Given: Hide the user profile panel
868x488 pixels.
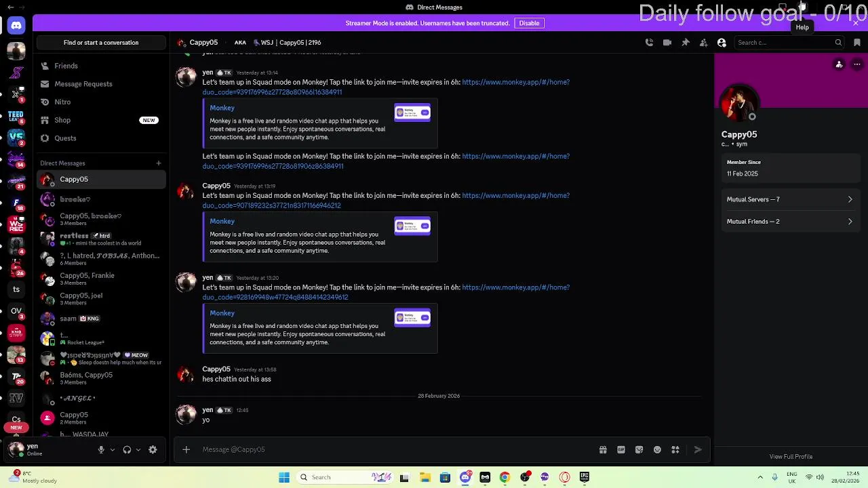Looking at the screenshot, I should pos(722,43).
